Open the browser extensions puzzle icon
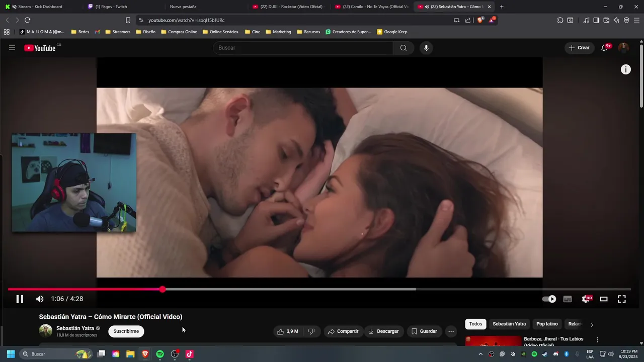This screenshot has height=362, width=644. pos(560,20)
